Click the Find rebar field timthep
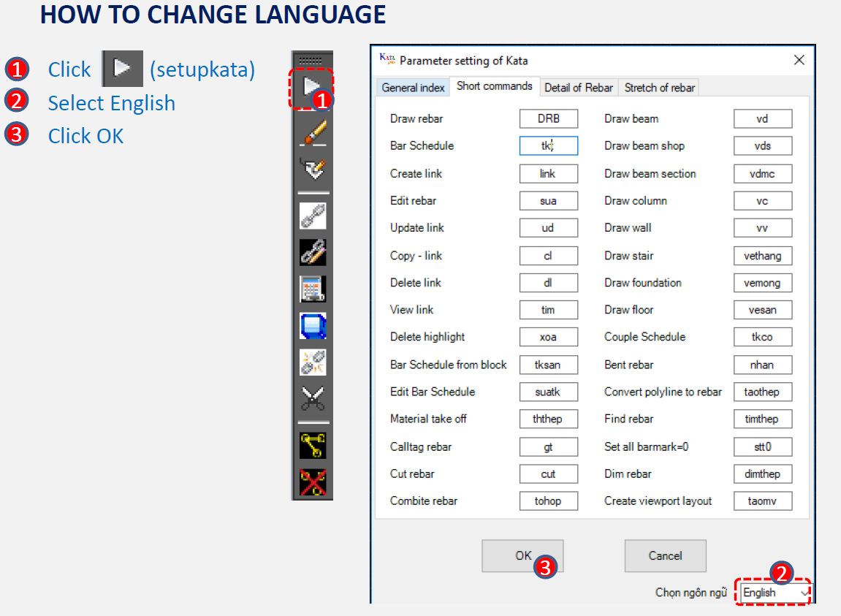841x616 pixels. [763, 419]
